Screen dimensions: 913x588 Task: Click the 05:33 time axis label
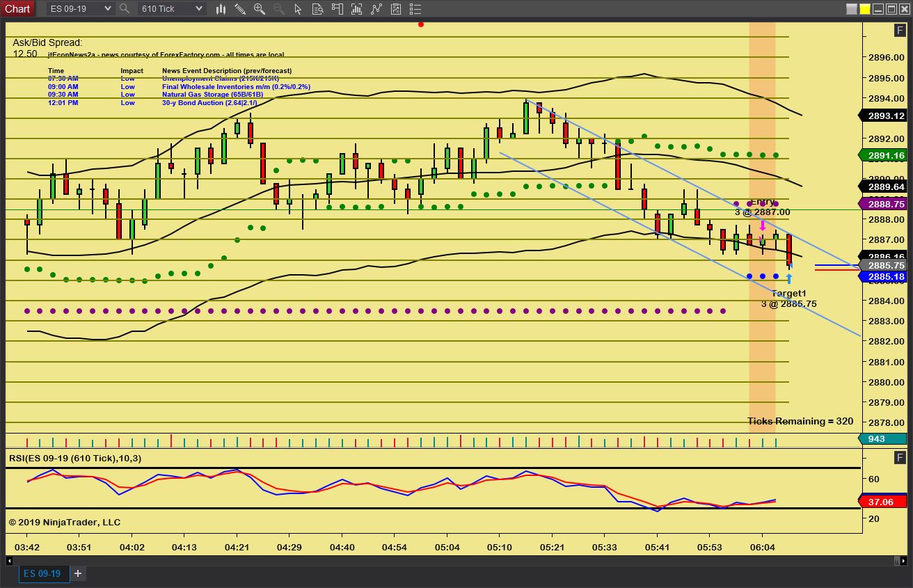[605, 547]
